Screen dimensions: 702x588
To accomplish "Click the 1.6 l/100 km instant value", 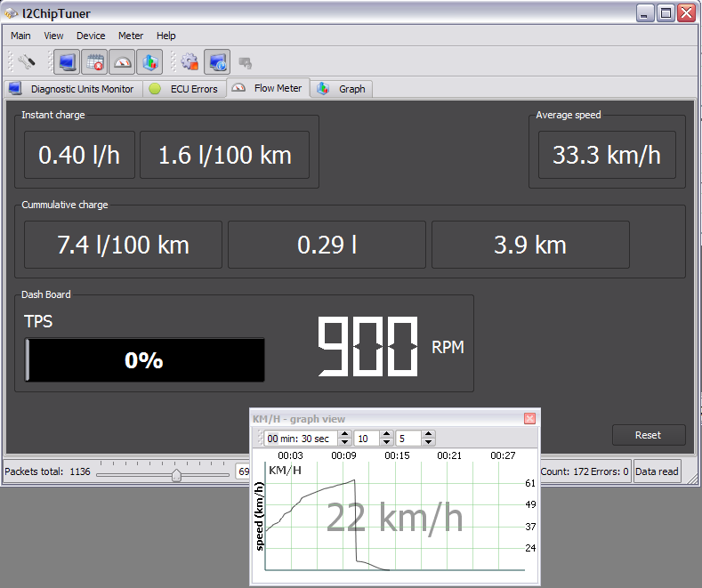I will click(x=225, y=155).
